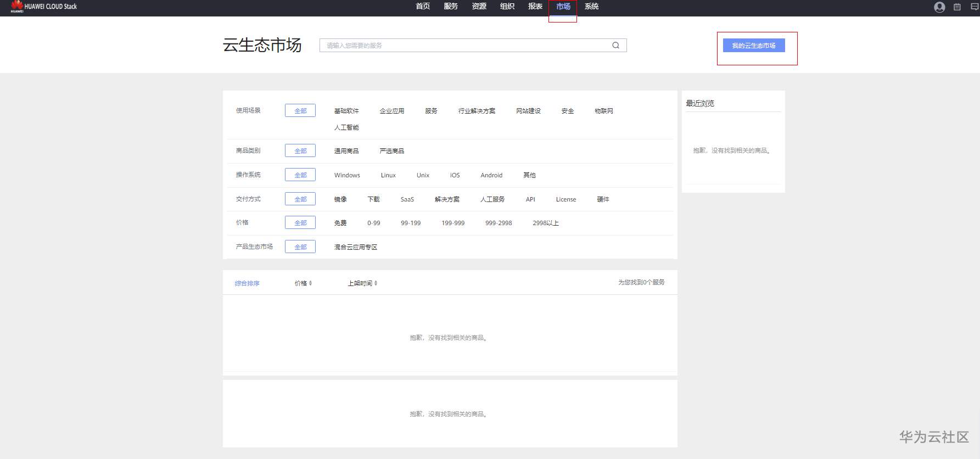
Task: Select the 市场 menu item
Action: click(563, 7)
